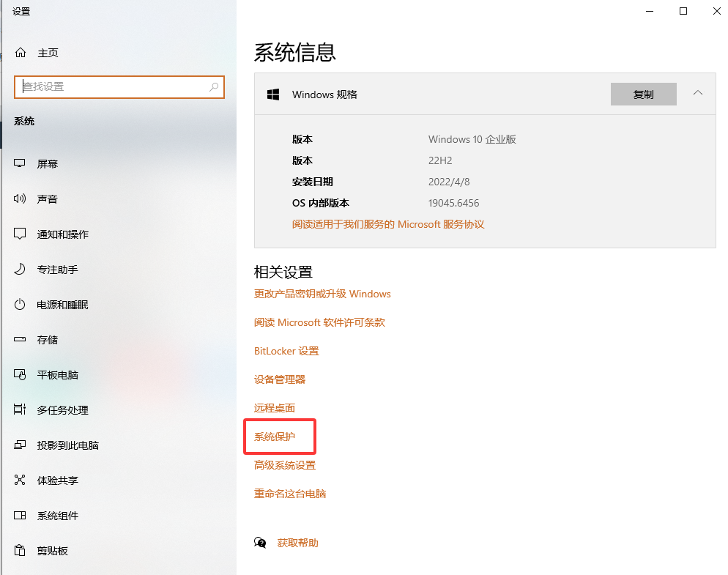
Task: Close the 设置 window
Action: (x=716, y=11)
